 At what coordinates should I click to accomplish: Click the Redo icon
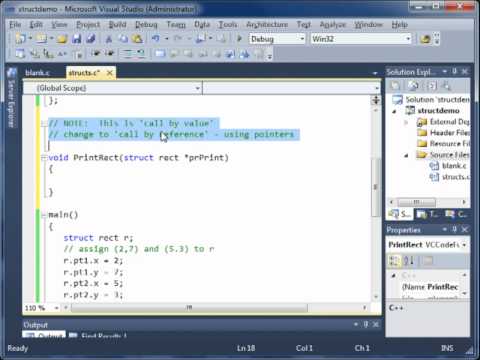tap(178, 39)
